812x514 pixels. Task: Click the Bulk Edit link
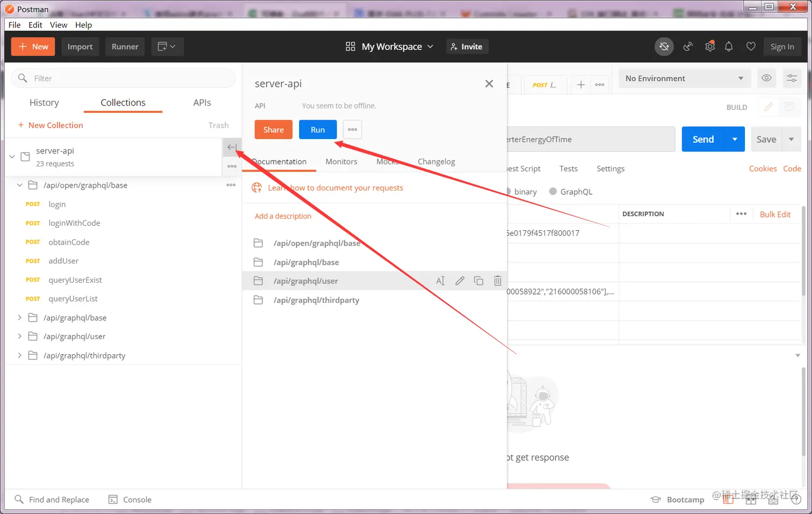tap(775, 214)
